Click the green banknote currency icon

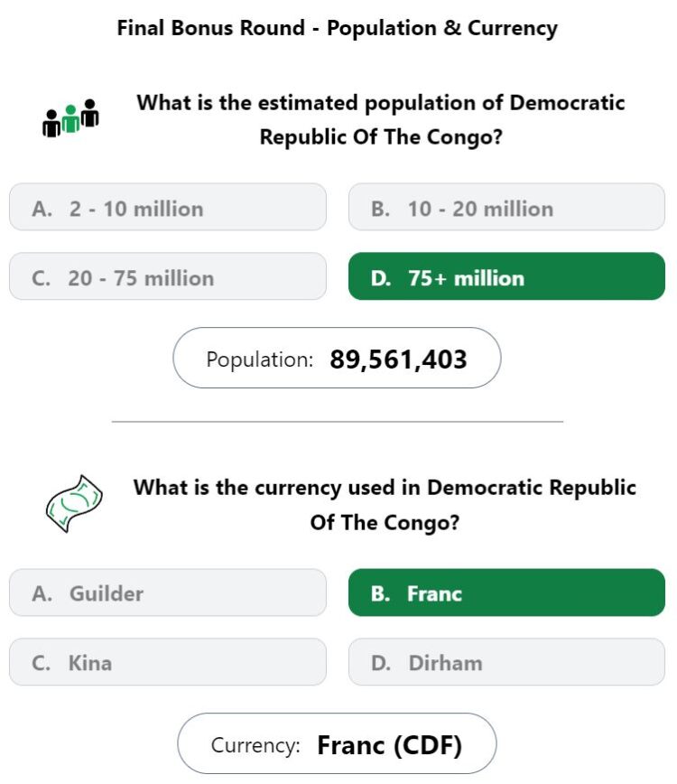coord(74,503)
